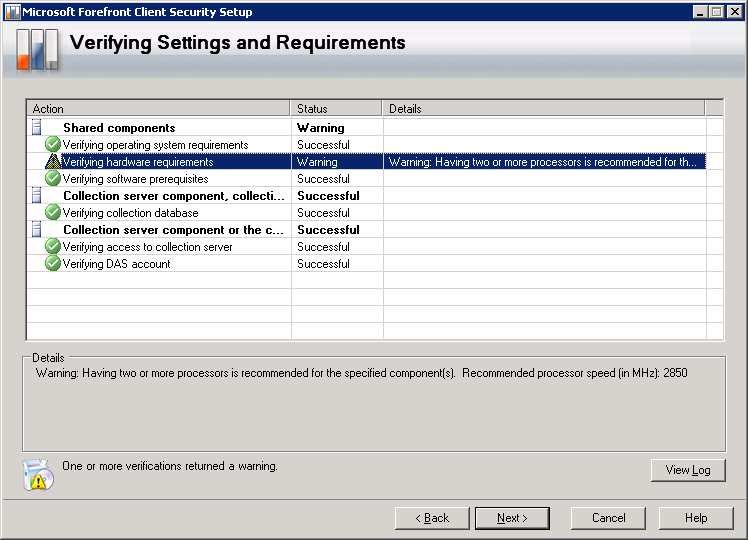This screenshot has height=540, width=748.
Task: Maximize the setup window
Action: pos(717,11)
